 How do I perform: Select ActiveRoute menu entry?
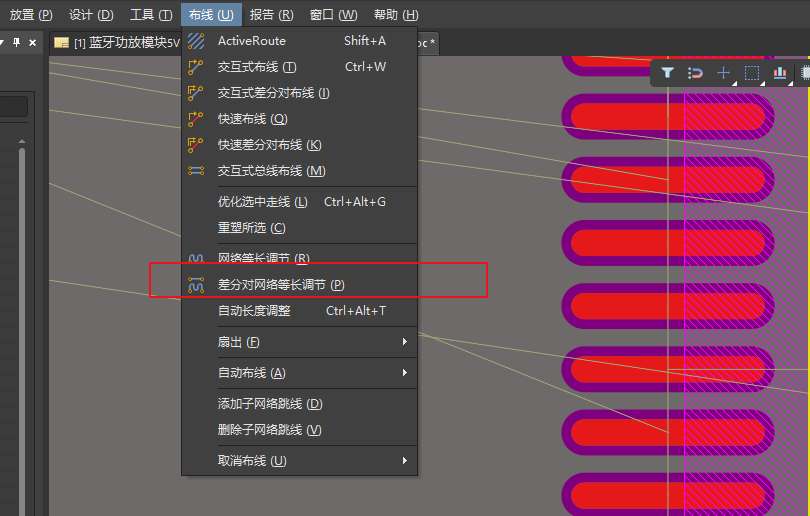(299, 41)
